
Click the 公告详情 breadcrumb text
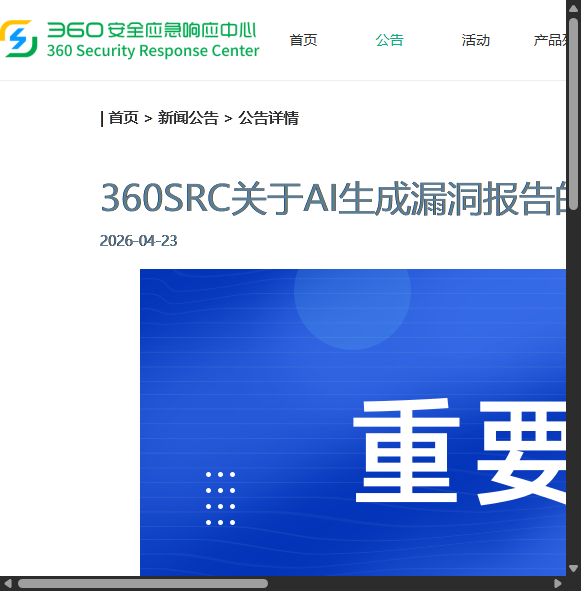coord(268,118)
